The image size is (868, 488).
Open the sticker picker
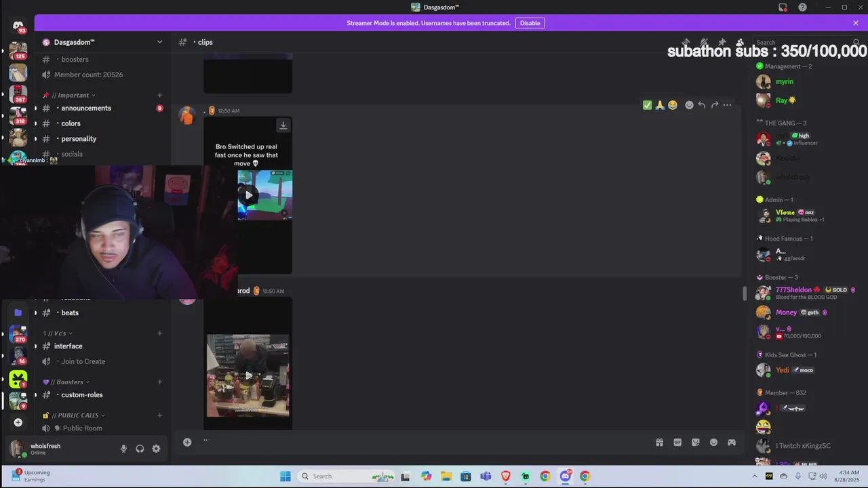[x=696, y=443]
